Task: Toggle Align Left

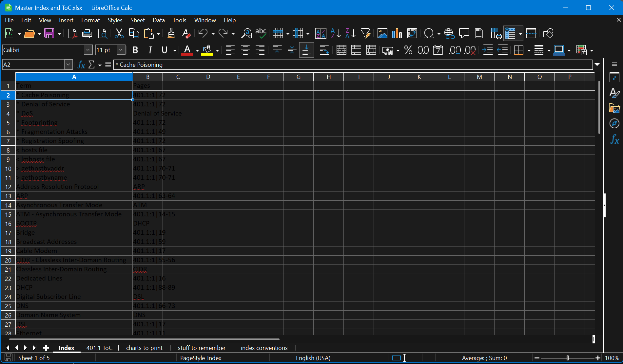Action: 230,50
